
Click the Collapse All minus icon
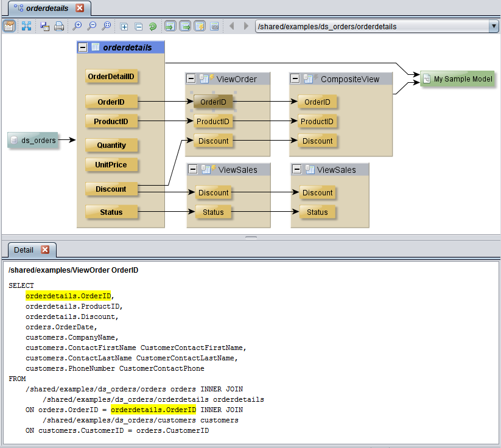click(x=138, y=26)
